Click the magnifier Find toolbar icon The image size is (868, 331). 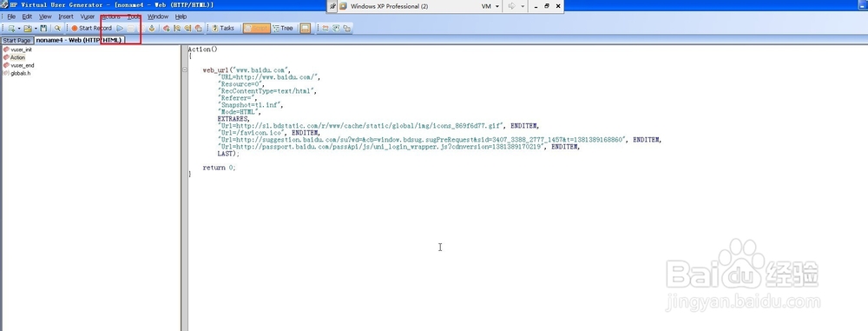57,28
